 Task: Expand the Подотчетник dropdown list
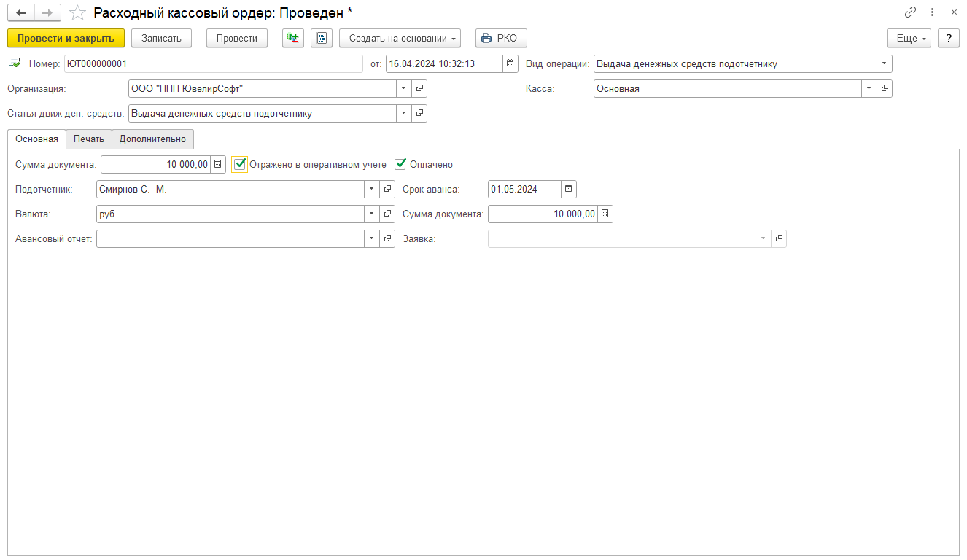coord(372,189)
